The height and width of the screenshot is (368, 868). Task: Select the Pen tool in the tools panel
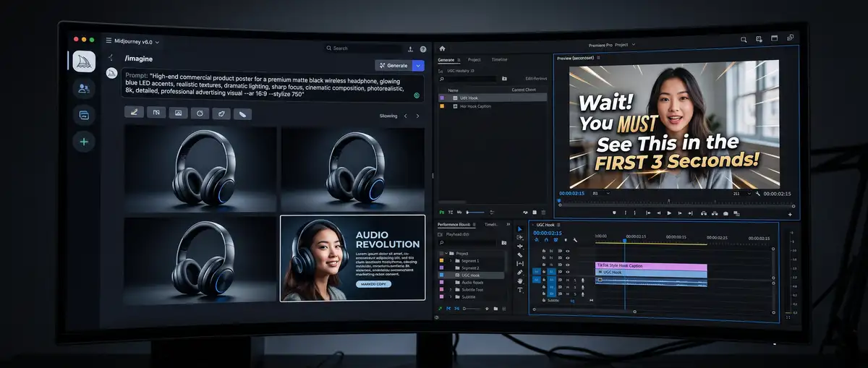519,273
